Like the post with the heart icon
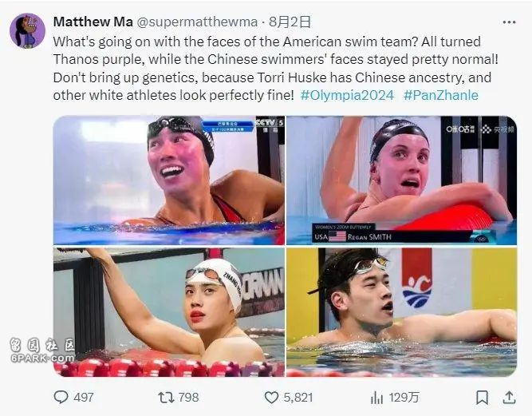 [271, 398]
